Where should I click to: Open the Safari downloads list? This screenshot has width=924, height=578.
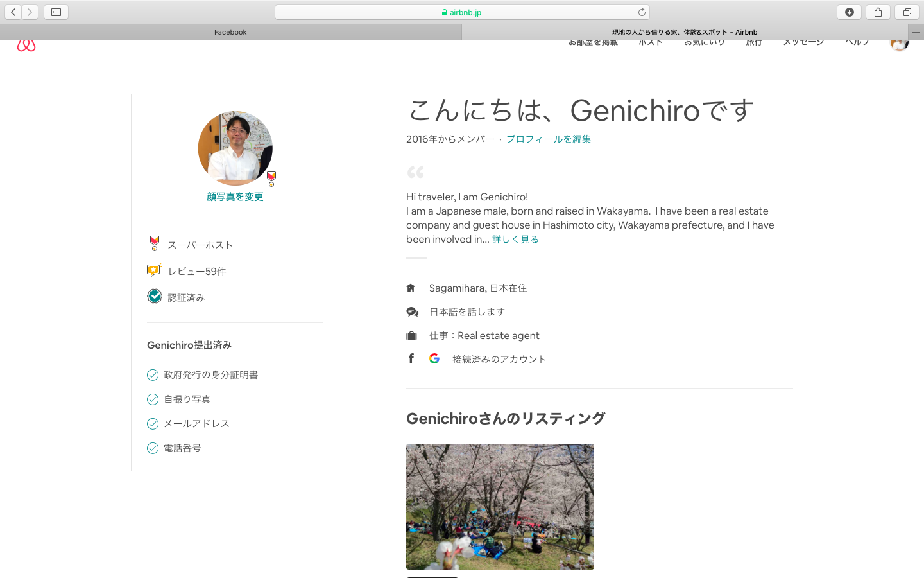coord(849,12)
